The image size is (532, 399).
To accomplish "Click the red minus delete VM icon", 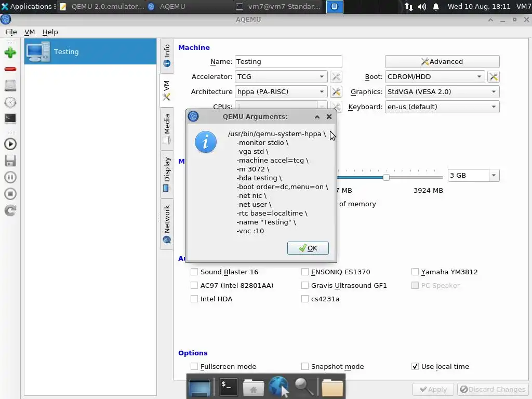I will tap(10, 69).
